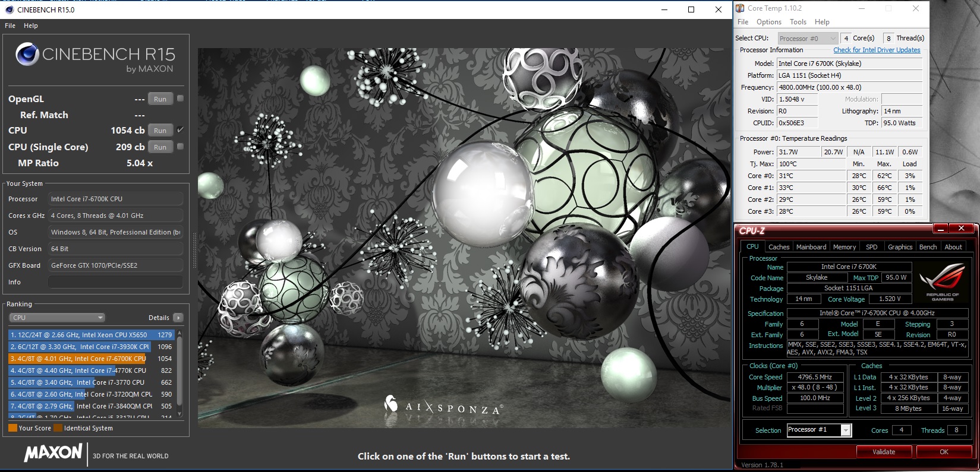980x472 pixels.
Task: Click the CPU-Z Validate button
Action: tap(884, 452)
